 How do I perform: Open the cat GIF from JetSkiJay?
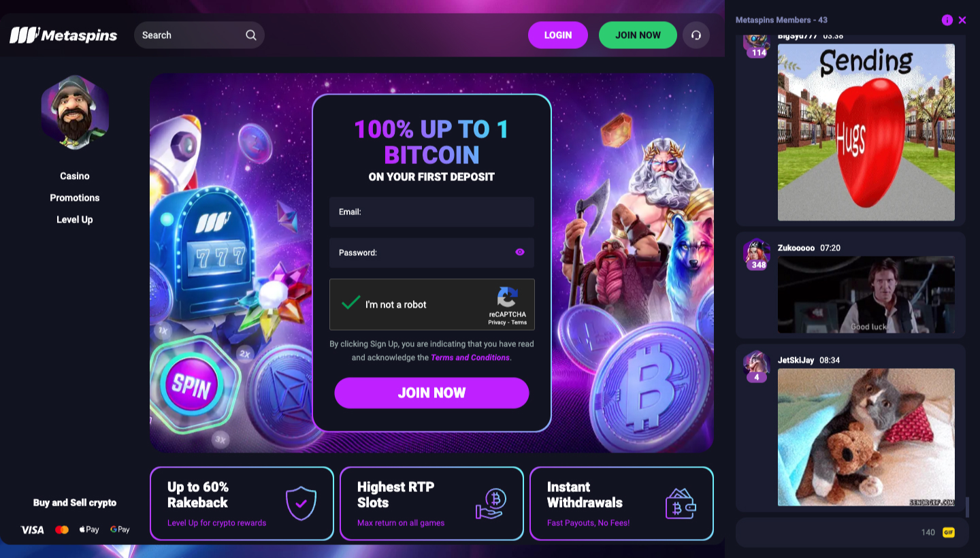[866, 438]
